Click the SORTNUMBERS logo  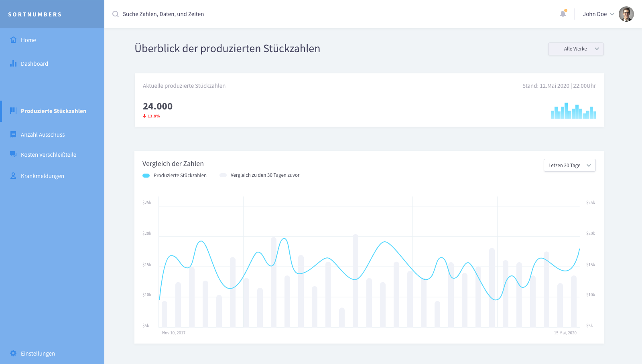click(35, 14)
